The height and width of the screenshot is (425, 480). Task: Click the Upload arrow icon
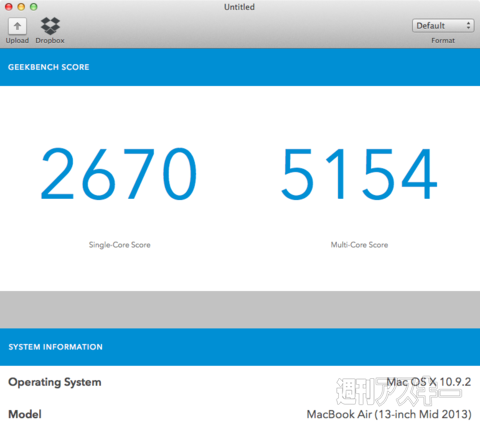tap(17, 26)
